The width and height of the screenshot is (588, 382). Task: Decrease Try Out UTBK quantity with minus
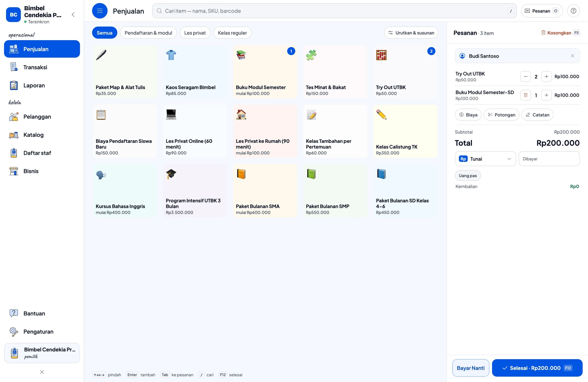526,77
